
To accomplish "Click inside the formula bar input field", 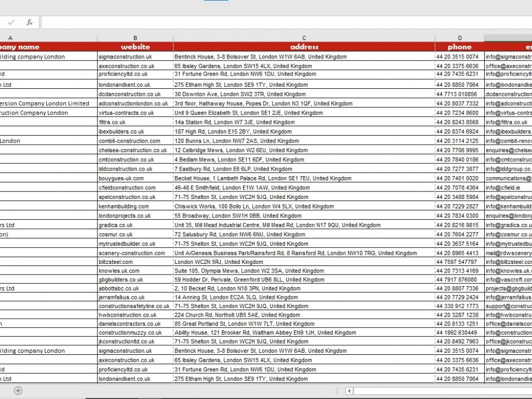I will (286, 22).
